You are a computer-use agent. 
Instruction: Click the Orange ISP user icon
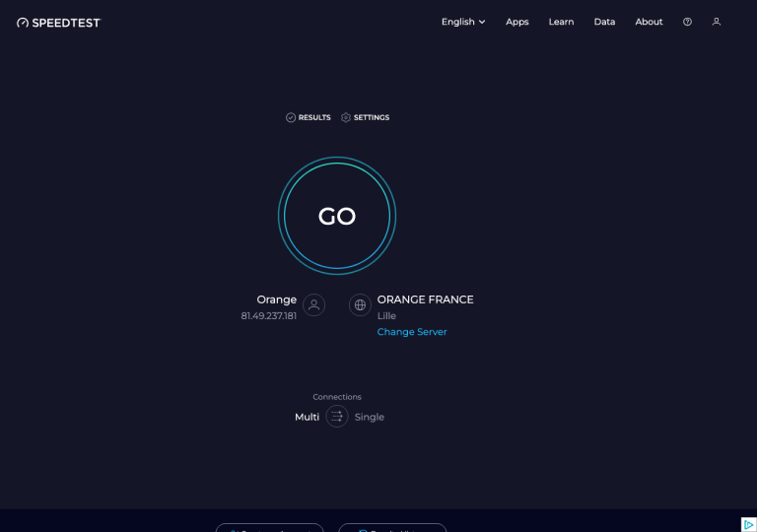click(x=313, y=305)
